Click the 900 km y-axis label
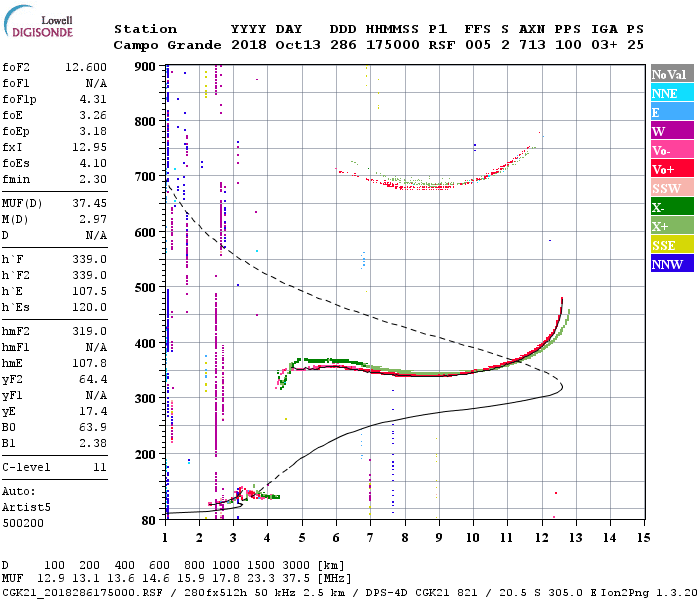 pyautogui.click(x=145, y=67)
